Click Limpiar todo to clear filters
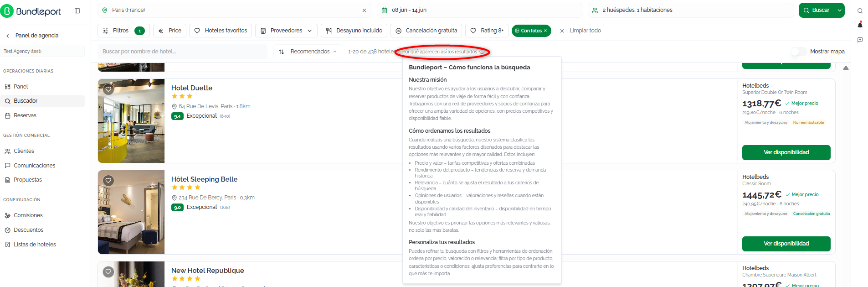The image size is (868, 287). point(580,31)
